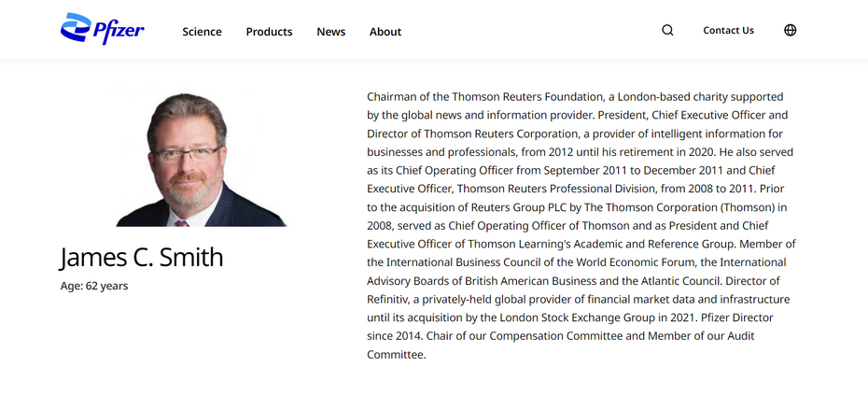Click the globe language selector icon
Screen dimensions: 868x409
pos(791,30)
